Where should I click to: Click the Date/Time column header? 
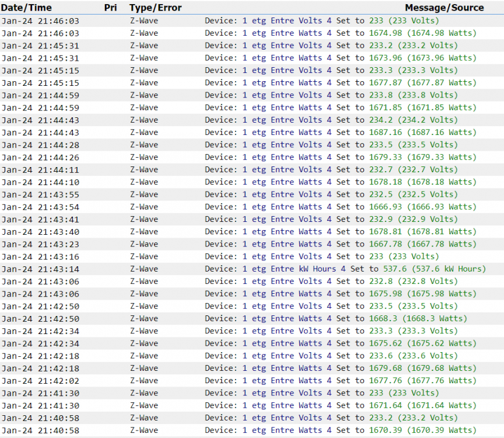27,8
